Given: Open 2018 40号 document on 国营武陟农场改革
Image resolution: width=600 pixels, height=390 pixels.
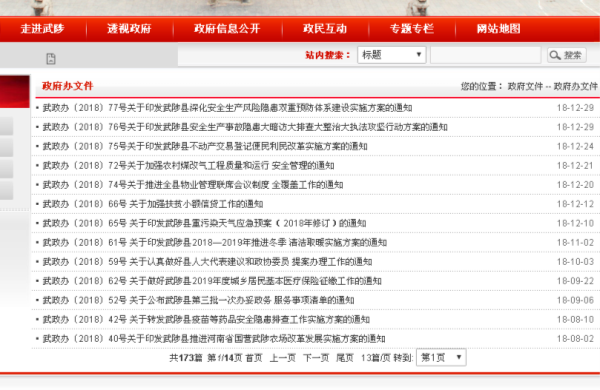Looking at the screenshot, I should point(214,339).
